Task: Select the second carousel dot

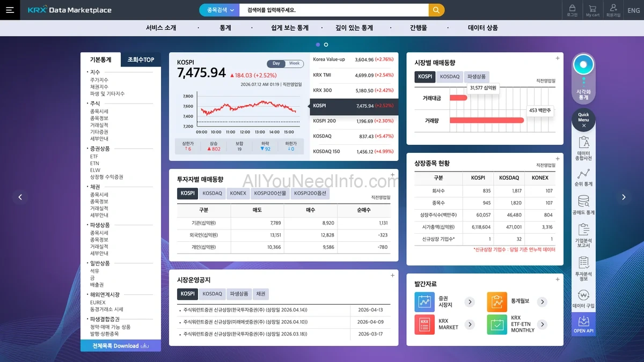Action: pos(326,45)
